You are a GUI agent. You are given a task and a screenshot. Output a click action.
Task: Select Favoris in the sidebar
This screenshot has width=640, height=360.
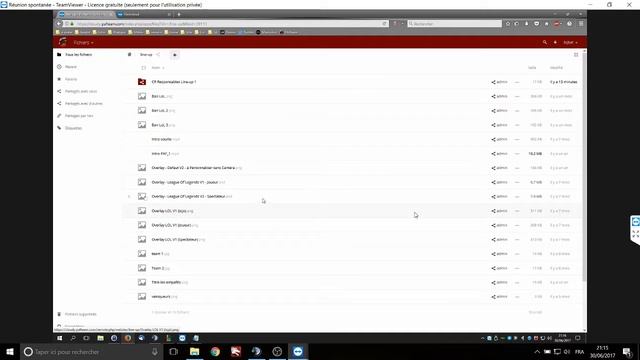[x=71, y=79]
